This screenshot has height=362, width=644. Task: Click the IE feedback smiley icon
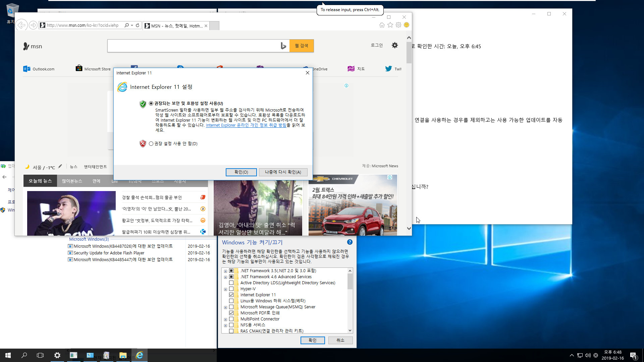[x=407, y=25]
